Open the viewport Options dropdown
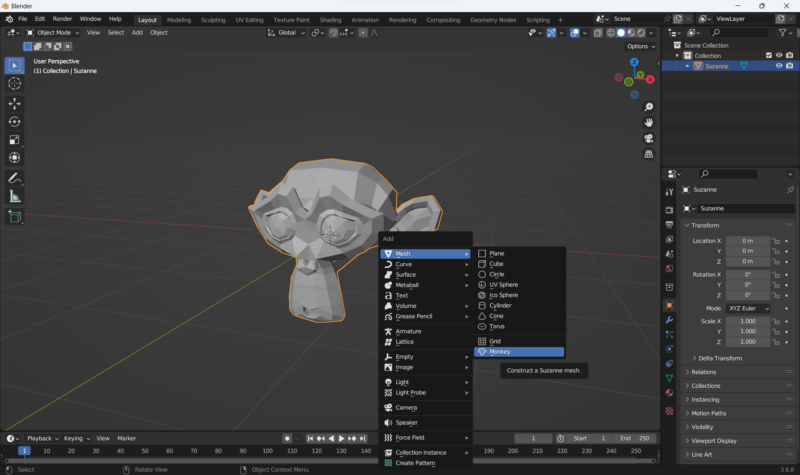Viewport: 800px width, 475px height. (641, 46)
